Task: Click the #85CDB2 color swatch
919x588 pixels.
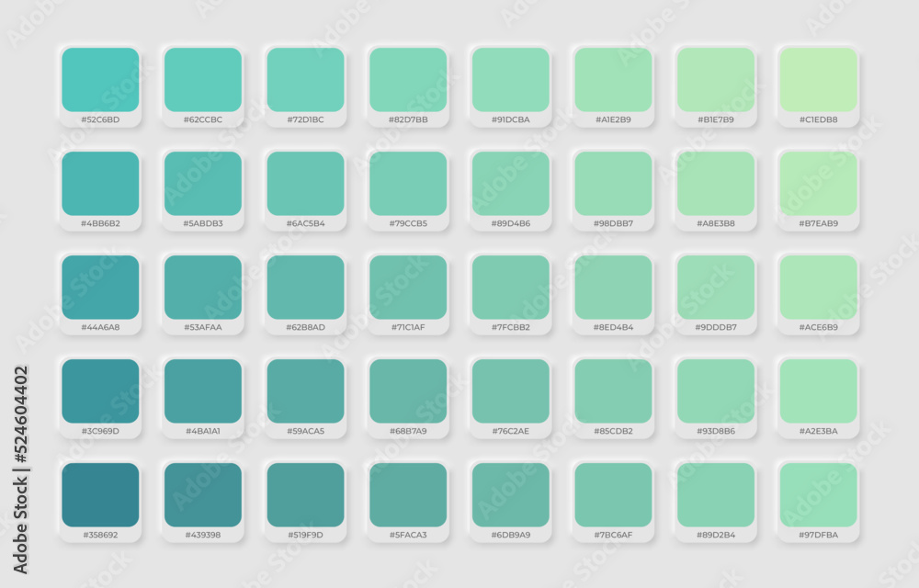Action: pyautogui.click(x=613, y=390)
